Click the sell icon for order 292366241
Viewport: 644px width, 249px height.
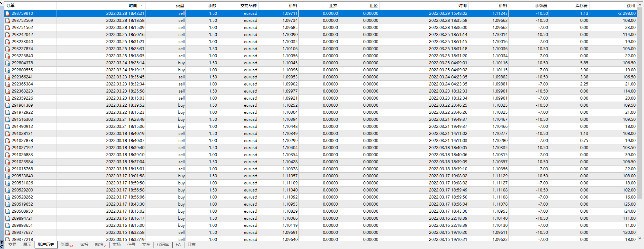click(x=8, y=77)
